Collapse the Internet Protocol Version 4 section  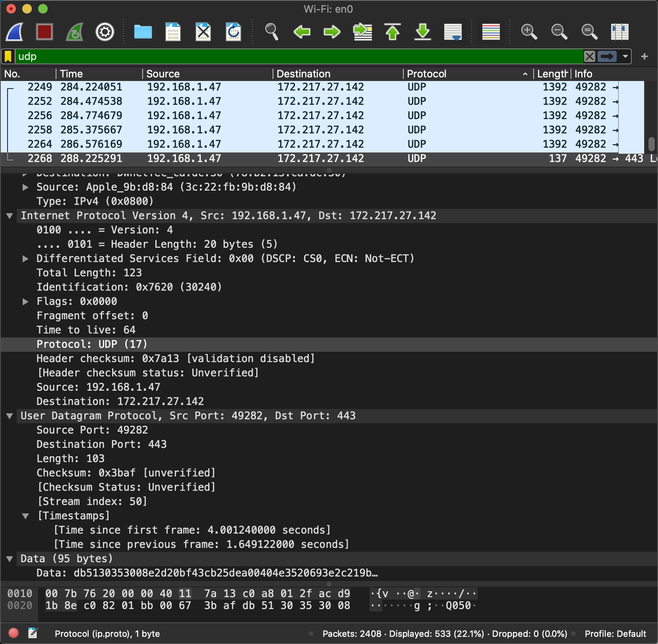click(10, 216)
